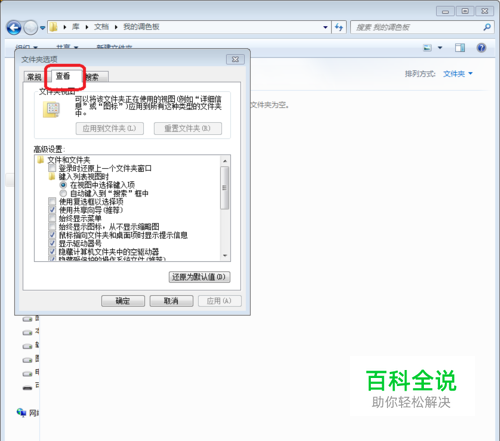This screenshot has width=500, height=441.
Task: Change the view with the view icon
Action: pos(427,48)
